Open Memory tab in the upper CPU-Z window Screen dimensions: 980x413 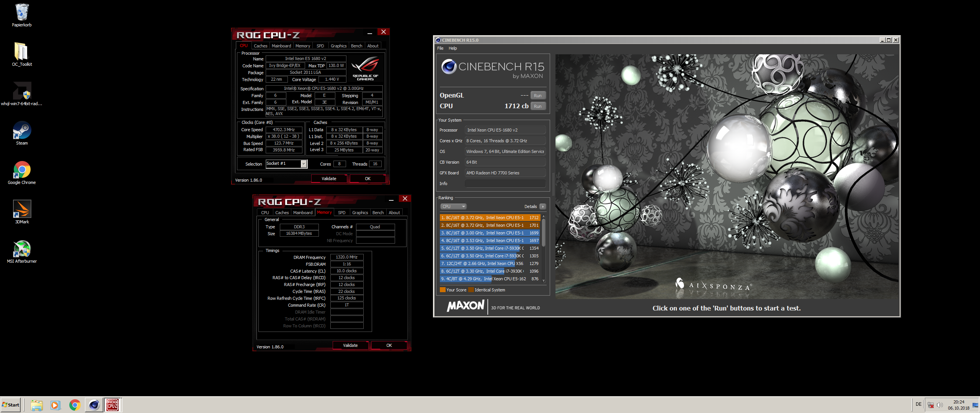303,46
